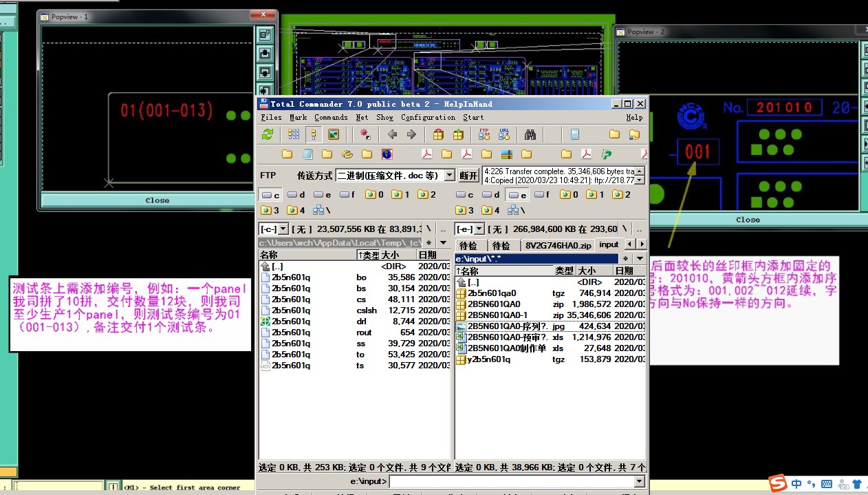
Task: Select drive c in left drive bar
Action: 269,195
